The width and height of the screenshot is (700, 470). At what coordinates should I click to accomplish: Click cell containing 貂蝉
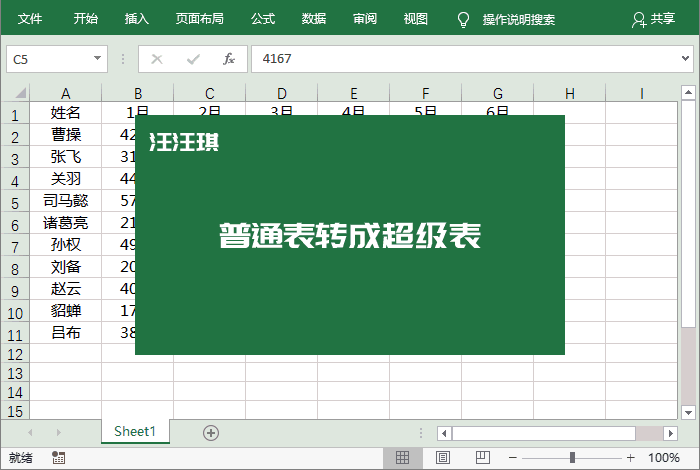tap(66, 310)
